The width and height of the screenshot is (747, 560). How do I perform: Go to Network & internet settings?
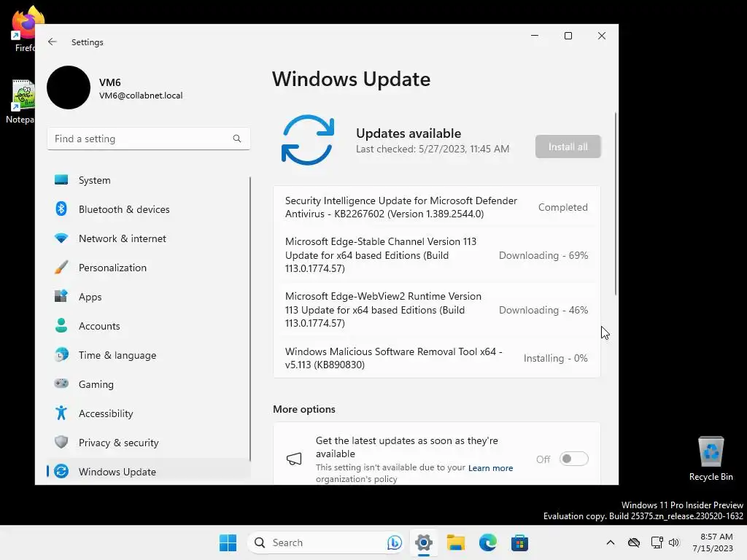click(x=149, y=238)
